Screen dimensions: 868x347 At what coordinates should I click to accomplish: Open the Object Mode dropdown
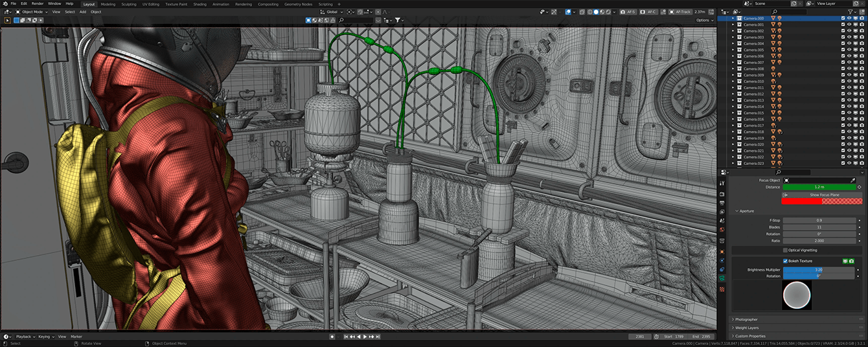[x=32, y=12]
